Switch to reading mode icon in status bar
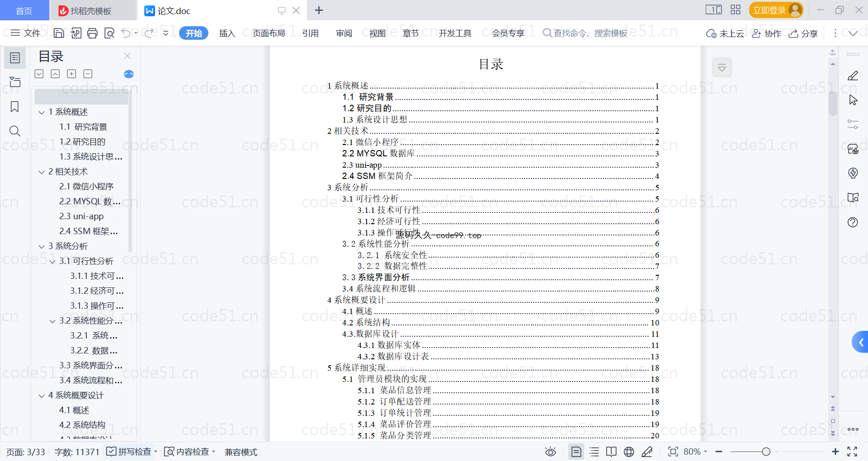This screenshot has width=868, height=461. tap(611, 452)
